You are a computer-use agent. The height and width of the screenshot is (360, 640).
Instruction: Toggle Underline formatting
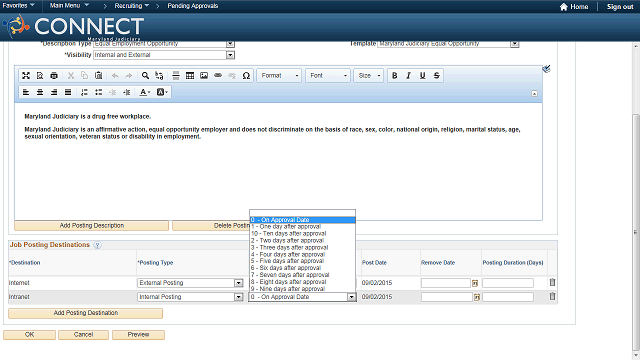click(x=422, y=76)
